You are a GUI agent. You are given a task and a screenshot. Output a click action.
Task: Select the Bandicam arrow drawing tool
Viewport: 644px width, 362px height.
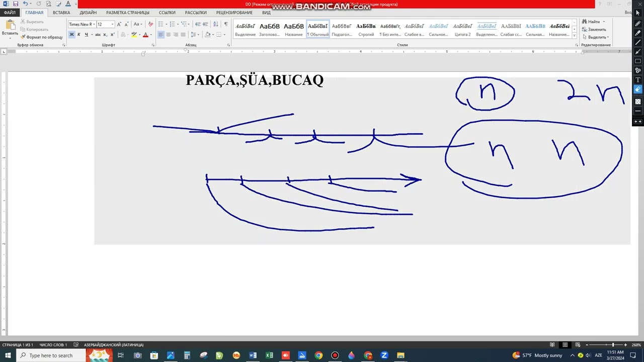[637, 52]
